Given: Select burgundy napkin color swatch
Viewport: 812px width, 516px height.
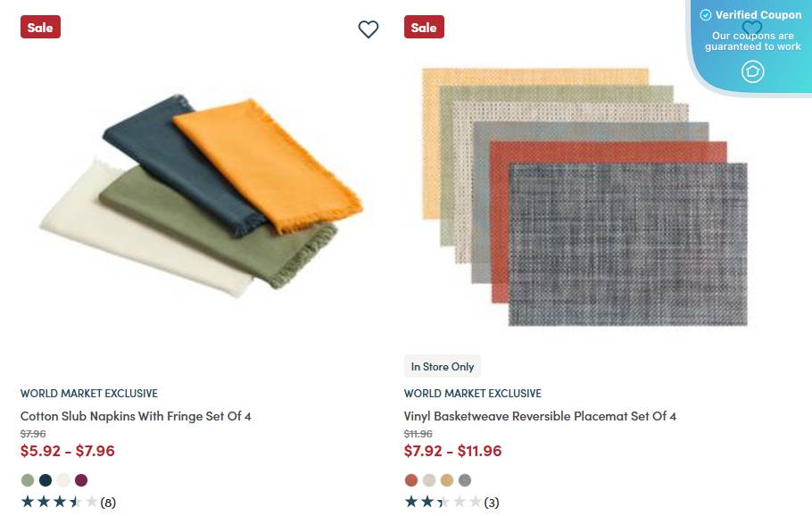Looking at the screenshot, I should tap(81, 480).
